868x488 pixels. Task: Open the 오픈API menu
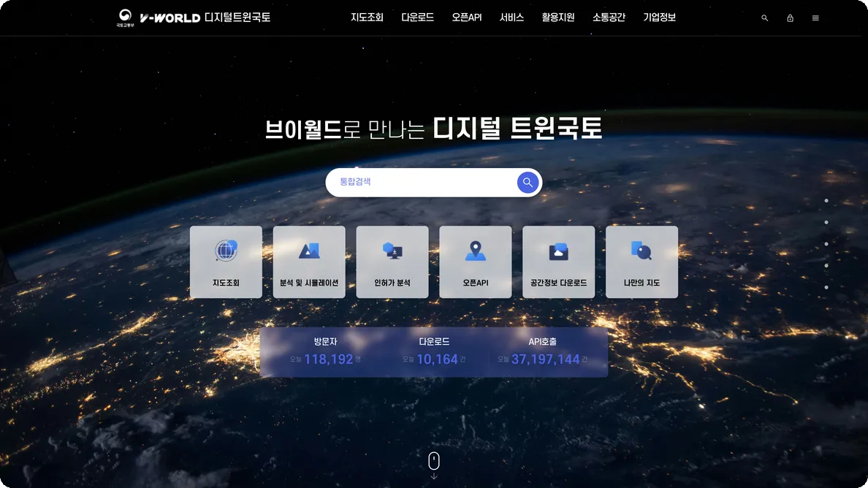pos(467,18)
